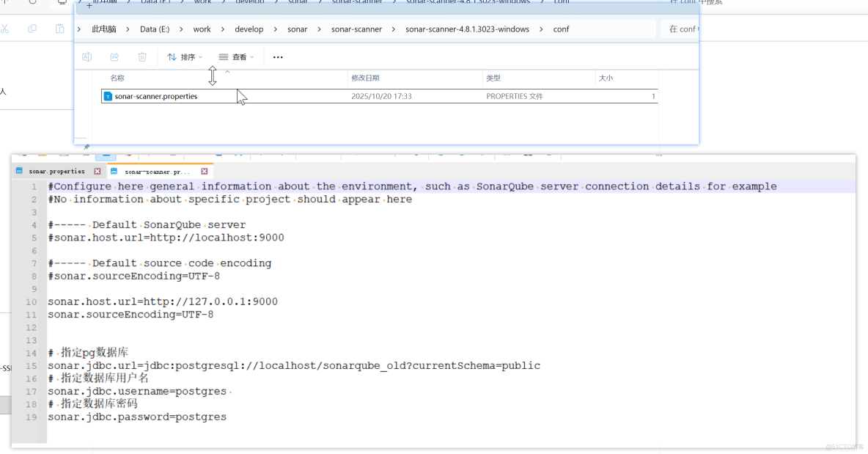Image resolution: width=868 pixels, height=454 pixels.
Task: Click the Share icon in File Explorer
Action: (x=114, y=56)
